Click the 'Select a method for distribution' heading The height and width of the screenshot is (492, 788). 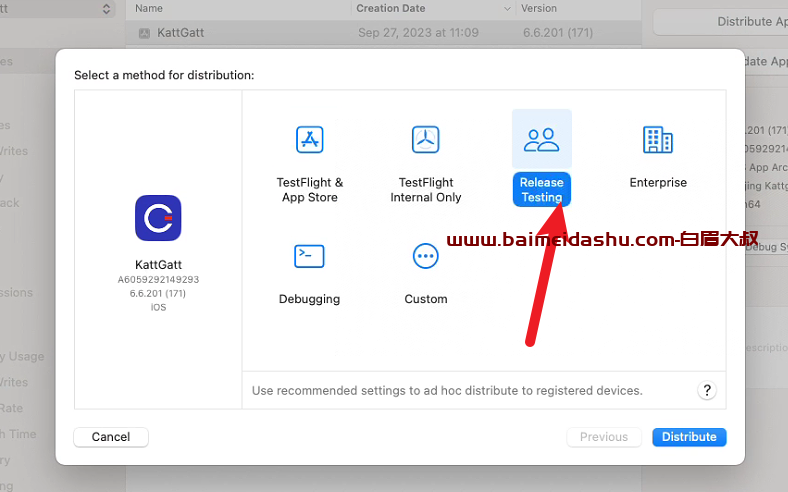164,75
